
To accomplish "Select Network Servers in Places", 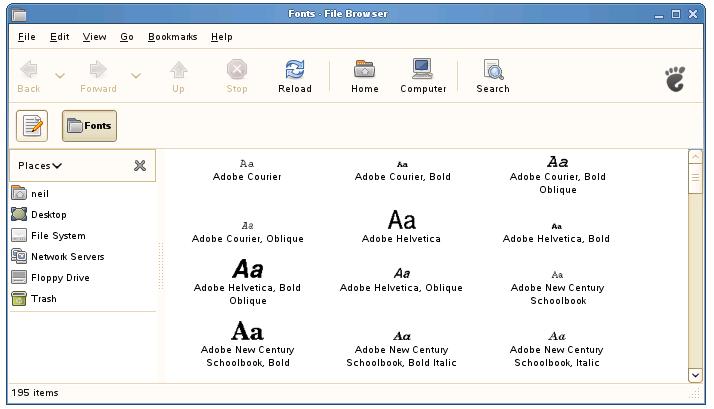I will pos(67,257).
